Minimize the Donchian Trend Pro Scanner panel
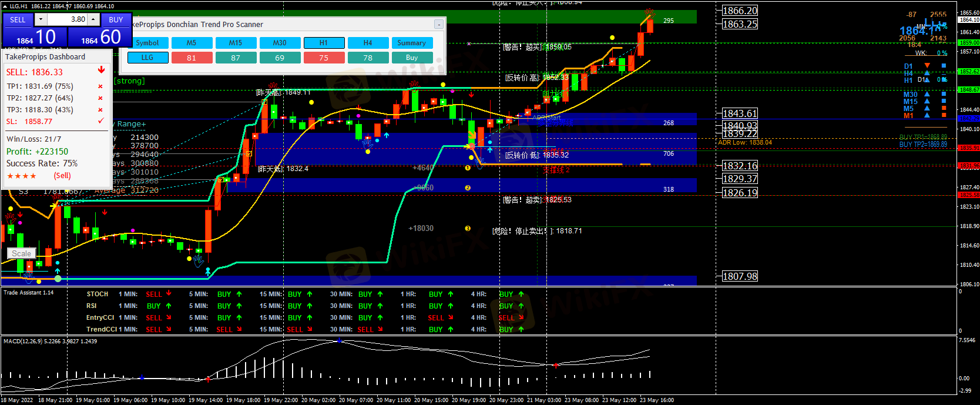The image size is (980, 405). [438, 24]
